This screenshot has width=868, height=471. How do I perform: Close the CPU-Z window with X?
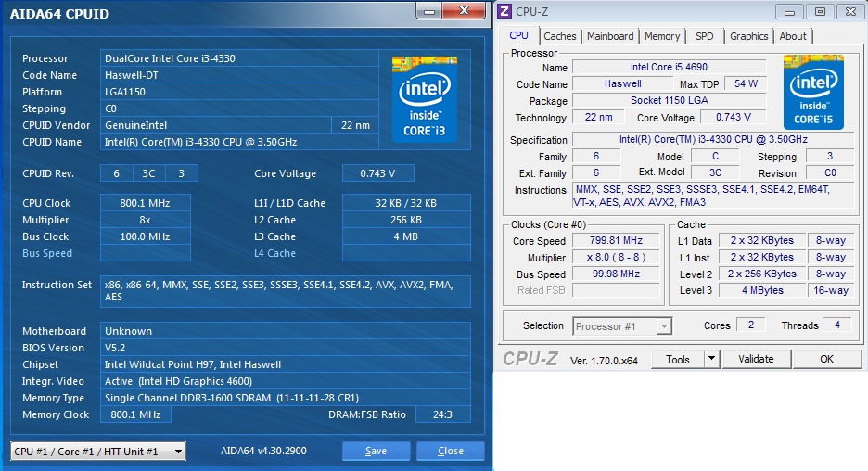(850, 12)
